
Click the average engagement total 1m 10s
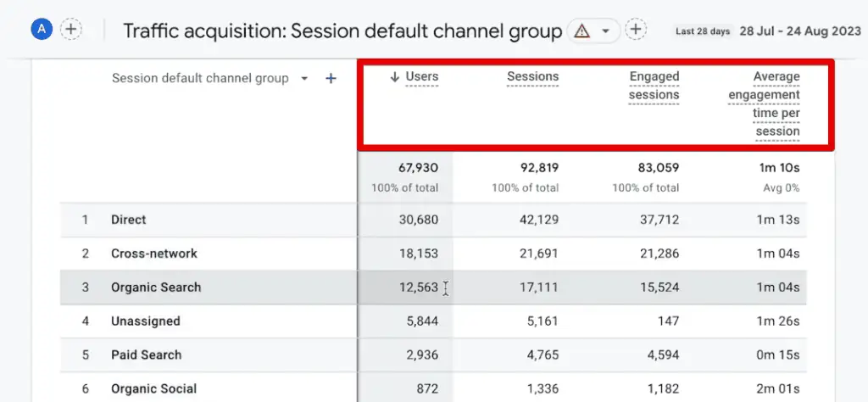778,168
